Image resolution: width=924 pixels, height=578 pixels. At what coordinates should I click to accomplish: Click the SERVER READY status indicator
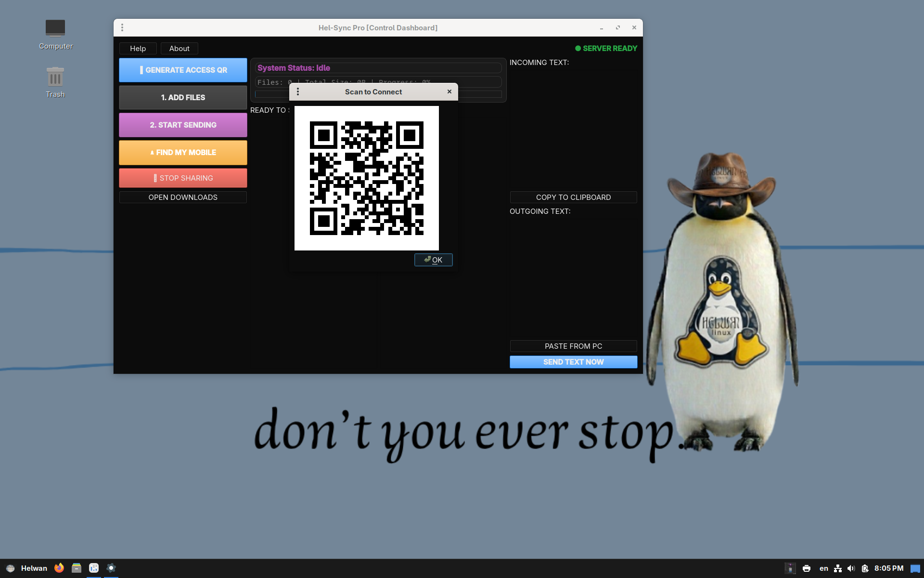[x=606, y=48]
